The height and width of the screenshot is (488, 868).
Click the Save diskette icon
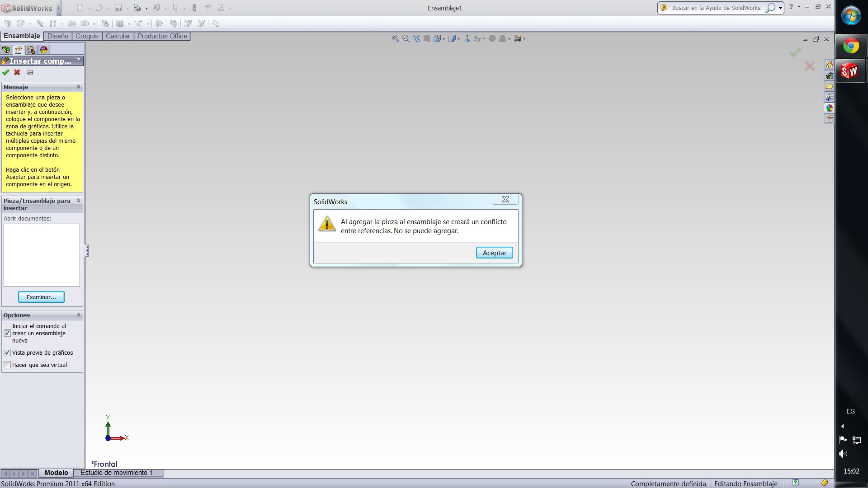click(118, 8)
